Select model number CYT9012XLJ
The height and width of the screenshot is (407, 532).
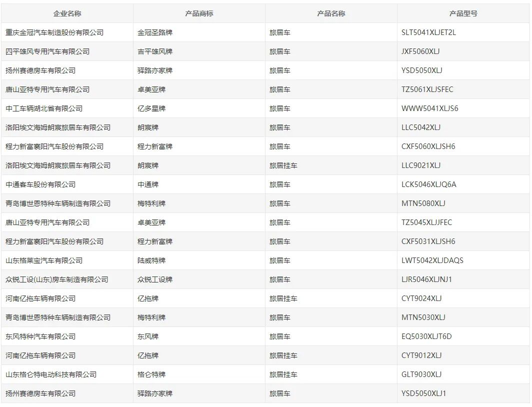coord(421,355)
